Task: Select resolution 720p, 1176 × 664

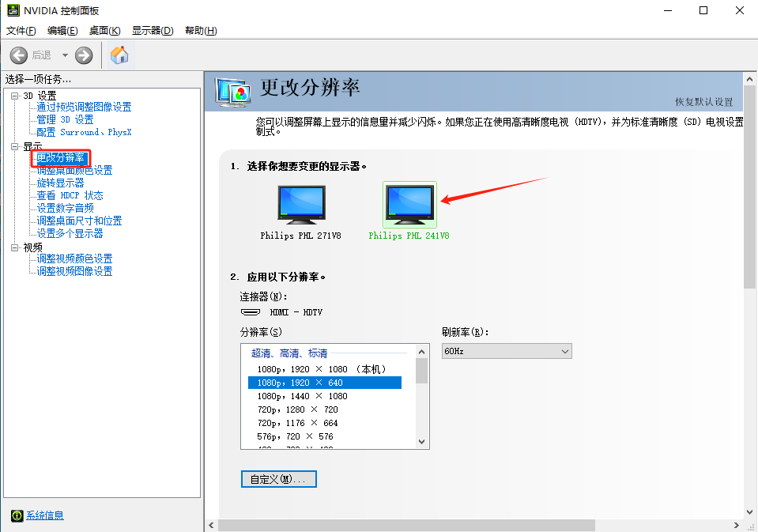Action: pos(325,423)
